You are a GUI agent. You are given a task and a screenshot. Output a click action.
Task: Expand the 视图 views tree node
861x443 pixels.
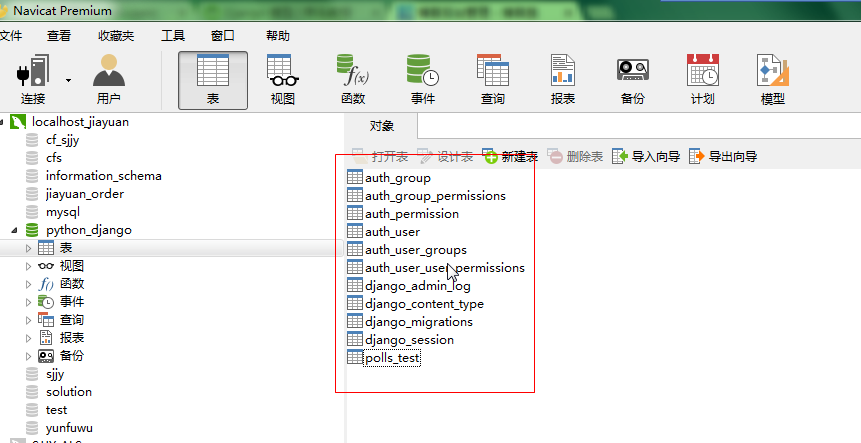(x=29, y=266)
